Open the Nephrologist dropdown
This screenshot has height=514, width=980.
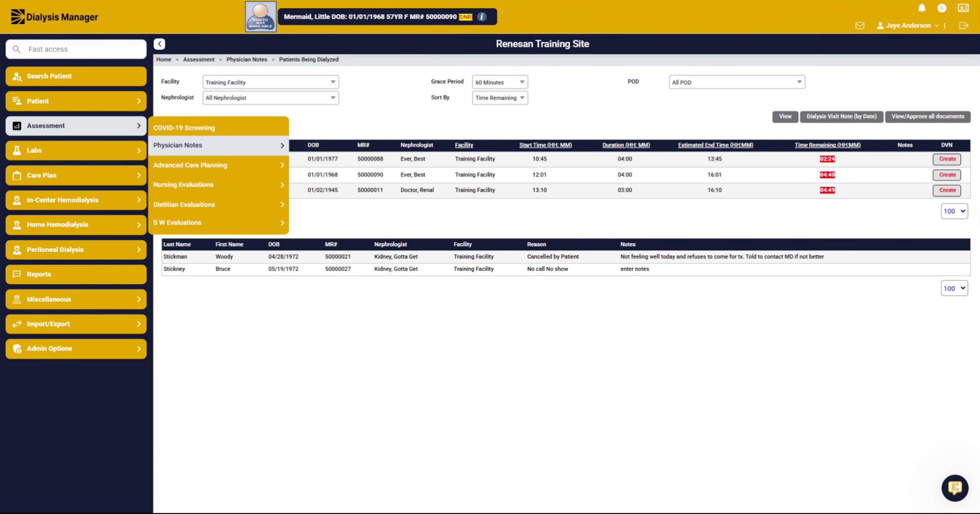270,98
